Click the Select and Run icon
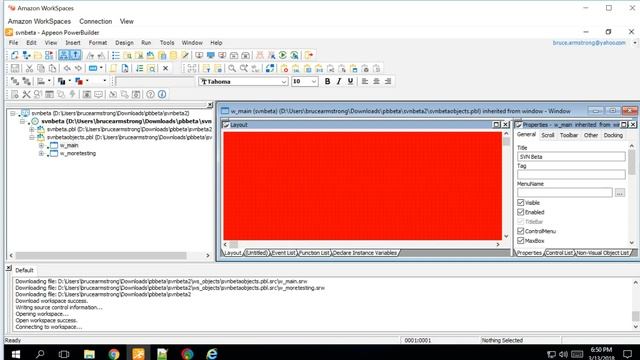Image resolution: width=640 pixels, height=360 pixels. tap(294, 55)
